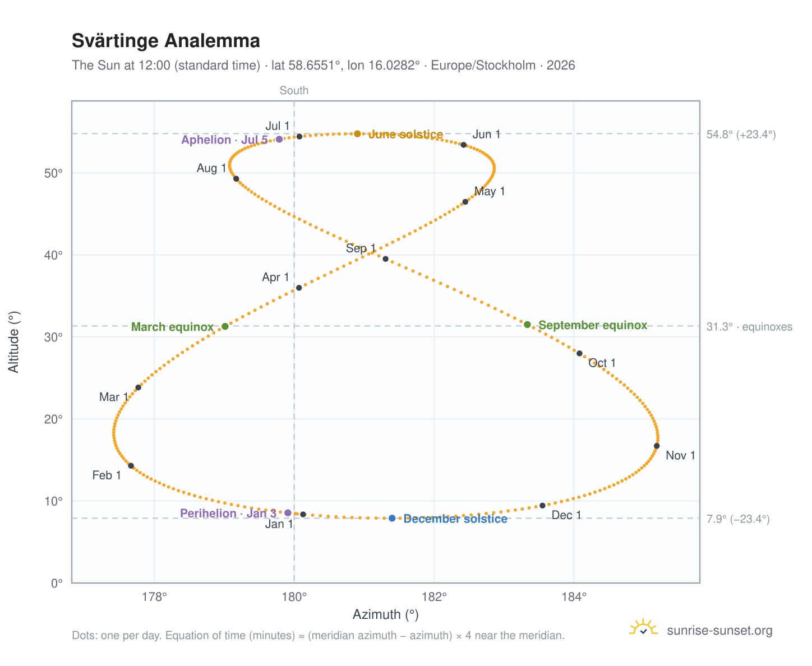Select the 31.3° equinoxes altitude label

749,327
